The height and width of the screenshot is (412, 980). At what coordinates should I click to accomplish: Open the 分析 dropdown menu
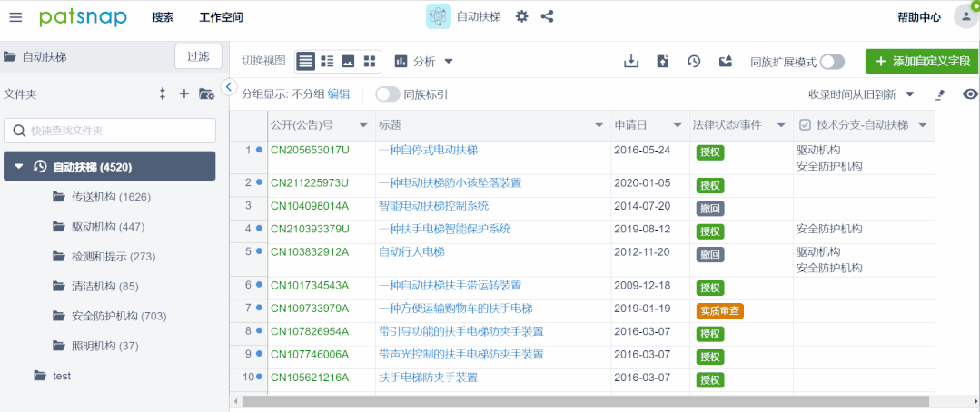(424, 61)
